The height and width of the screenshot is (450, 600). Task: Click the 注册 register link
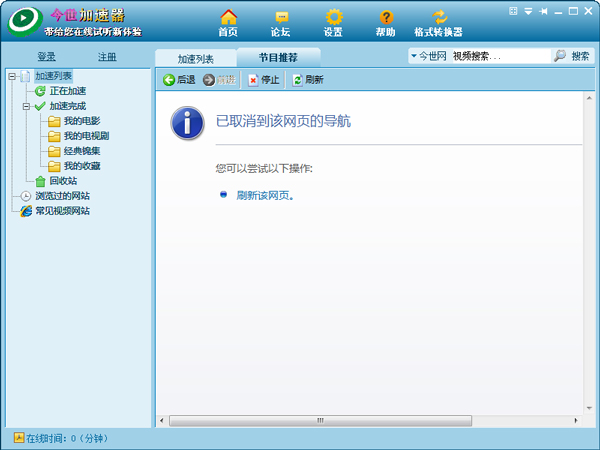click(107, 57)
